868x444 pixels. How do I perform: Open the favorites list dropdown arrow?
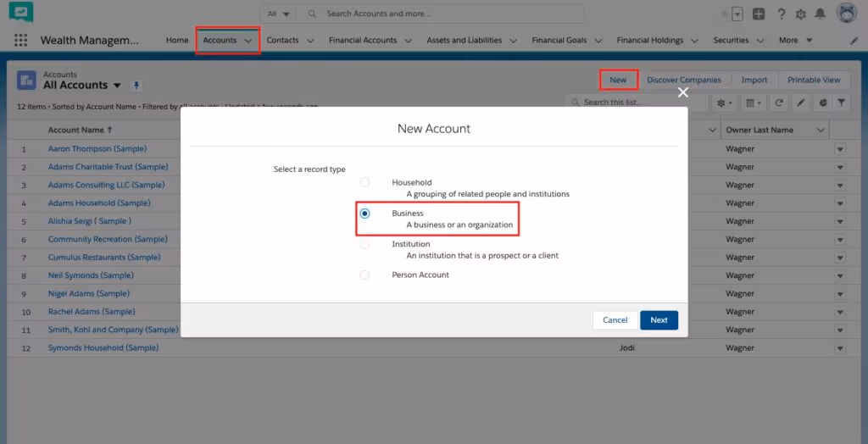737,15
